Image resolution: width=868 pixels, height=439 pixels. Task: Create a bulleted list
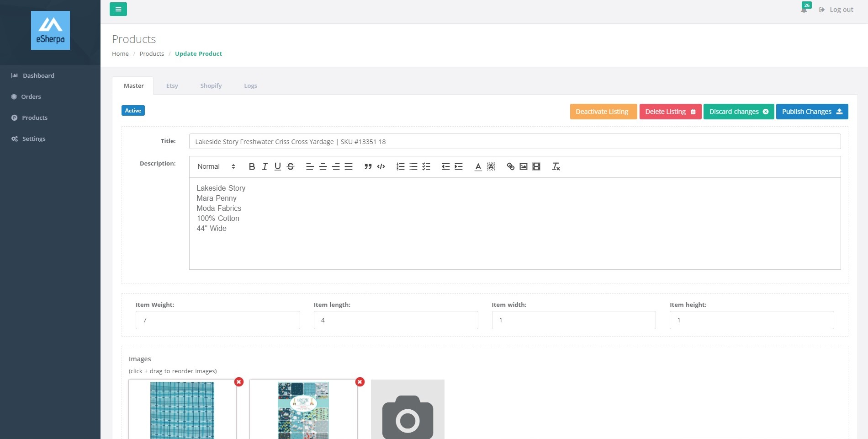coord(413,166)
